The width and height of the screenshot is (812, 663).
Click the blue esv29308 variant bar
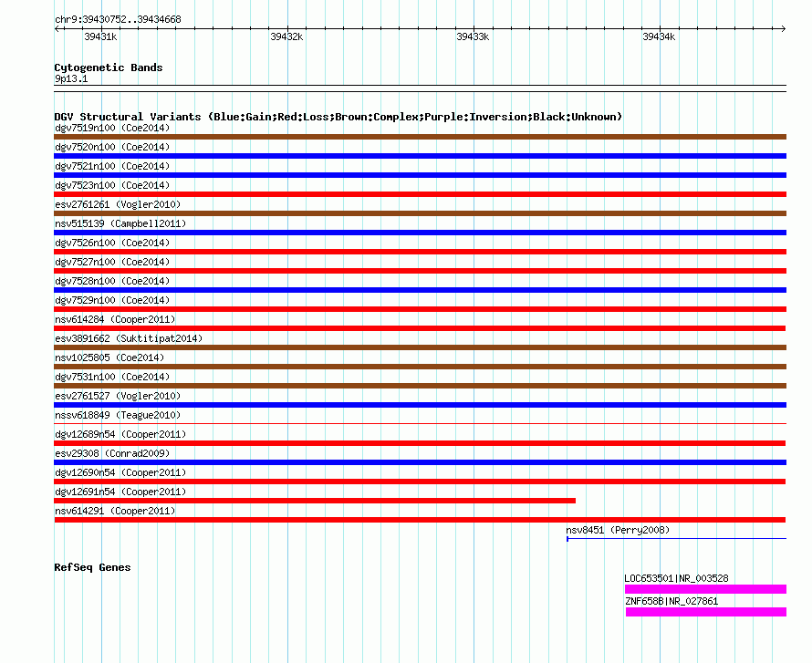[420, 462]
